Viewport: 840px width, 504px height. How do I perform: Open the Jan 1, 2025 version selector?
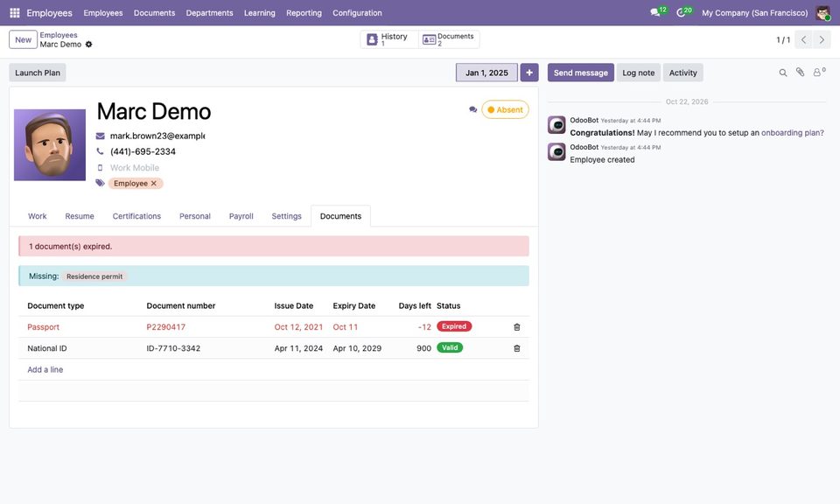tap(486, 73)
